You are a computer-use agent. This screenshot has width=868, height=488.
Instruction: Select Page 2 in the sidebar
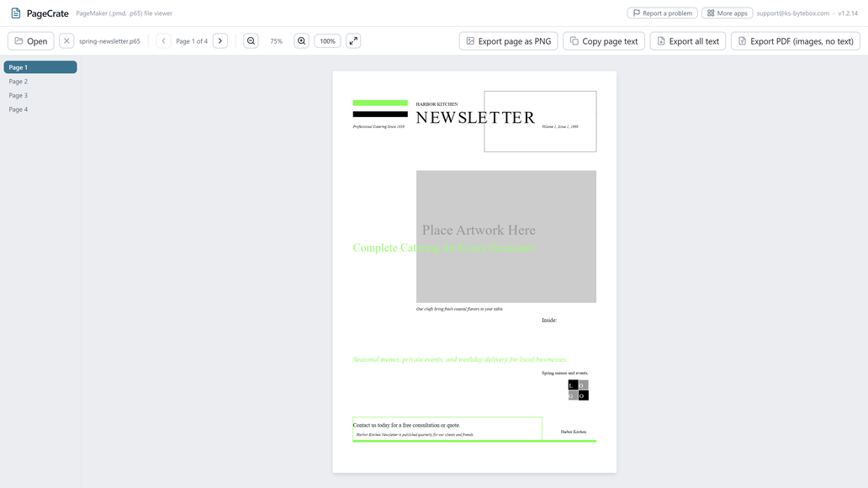click(x=40, y=82)
